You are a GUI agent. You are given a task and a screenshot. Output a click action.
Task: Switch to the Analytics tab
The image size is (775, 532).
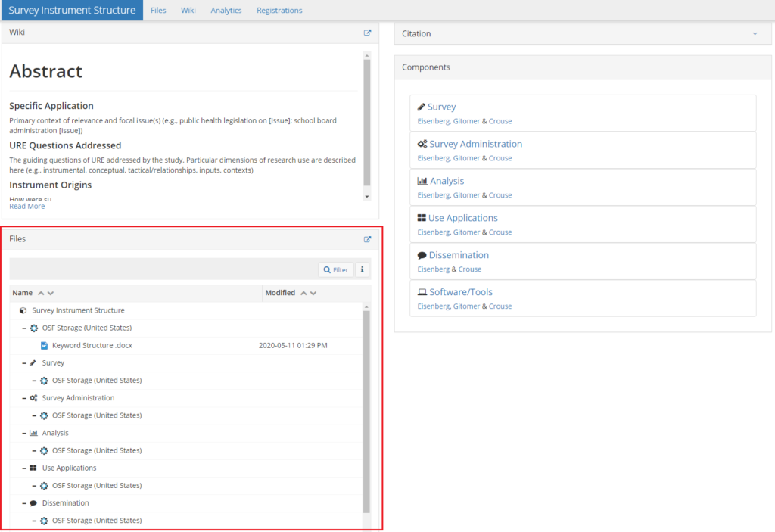[226, 11]
